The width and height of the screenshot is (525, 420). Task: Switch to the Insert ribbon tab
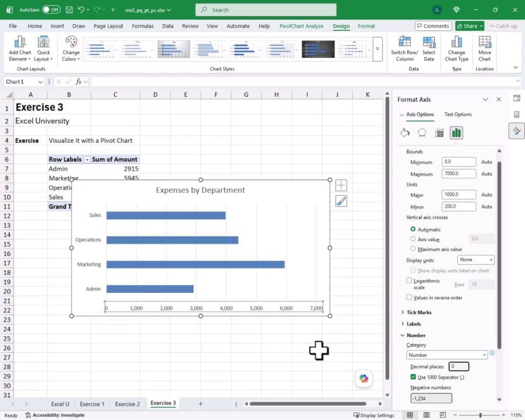(57, 26)
